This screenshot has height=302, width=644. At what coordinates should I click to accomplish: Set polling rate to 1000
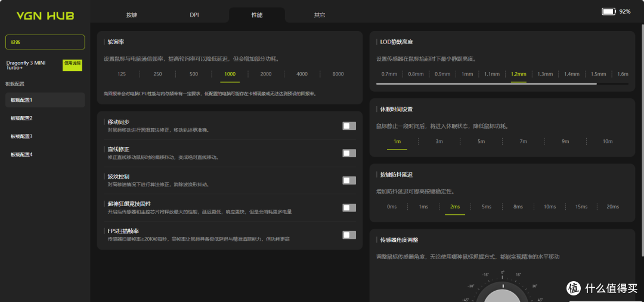click(230, 74)
